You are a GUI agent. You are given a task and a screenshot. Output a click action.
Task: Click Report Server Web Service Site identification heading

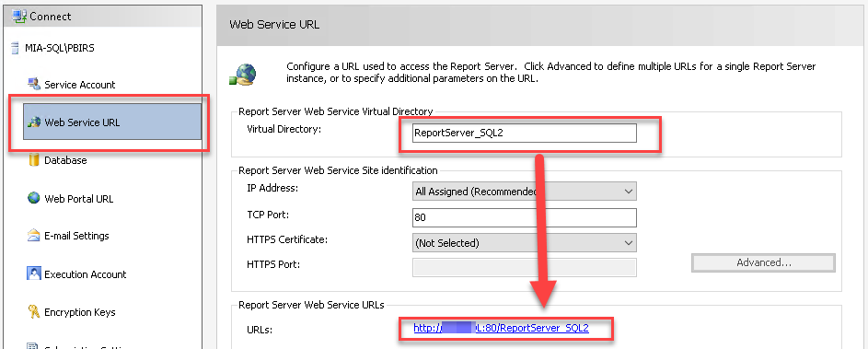[x=338, y=170]
